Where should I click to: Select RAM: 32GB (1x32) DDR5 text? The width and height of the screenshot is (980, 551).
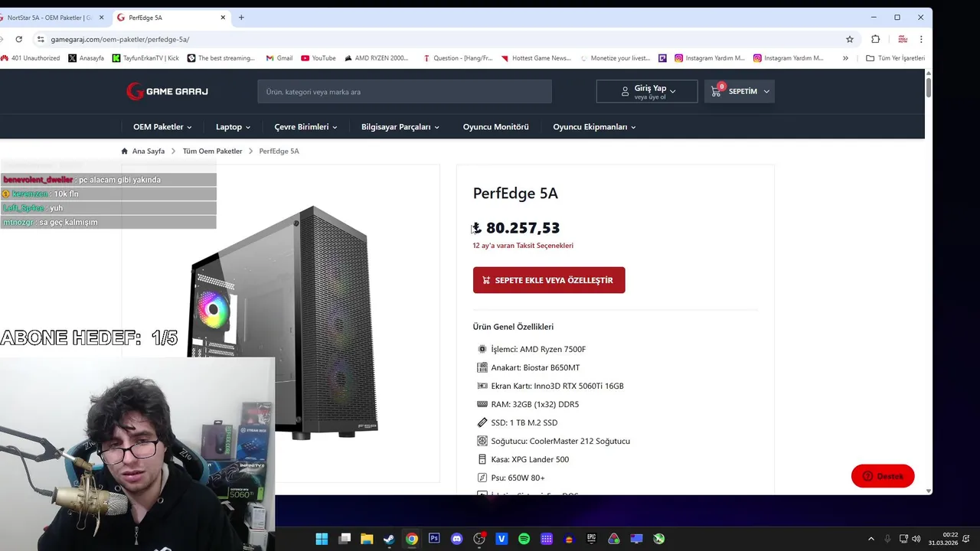coord(535,404)
